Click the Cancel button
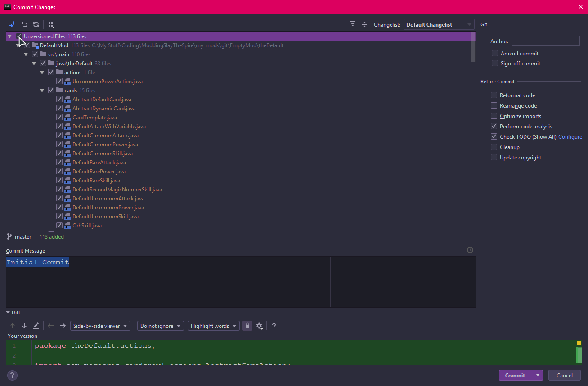 565,375
